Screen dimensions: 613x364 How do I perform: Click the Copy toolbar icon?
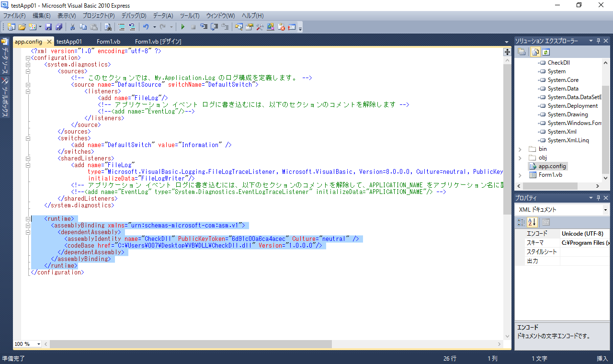83,27
